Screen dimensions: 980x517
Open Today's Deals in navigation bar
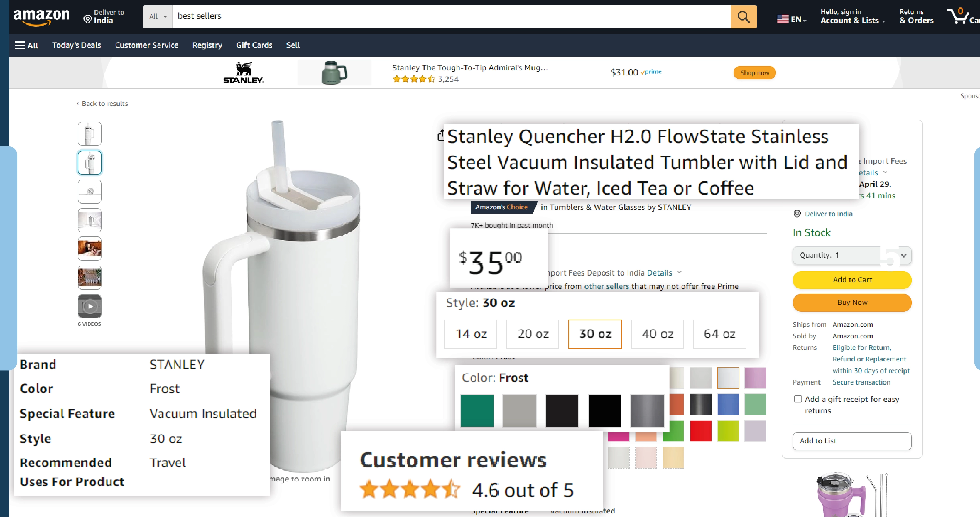pyautogui.click(x=77, y=45)
